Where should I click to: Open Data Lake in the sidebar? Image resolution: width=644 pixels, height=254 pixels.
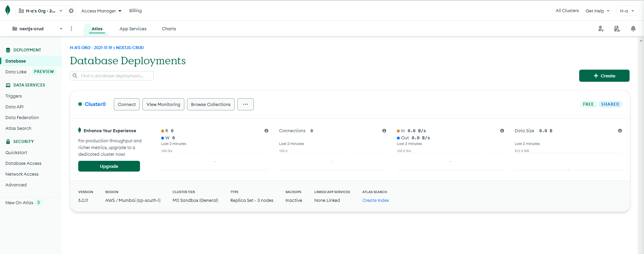point(16,72)
